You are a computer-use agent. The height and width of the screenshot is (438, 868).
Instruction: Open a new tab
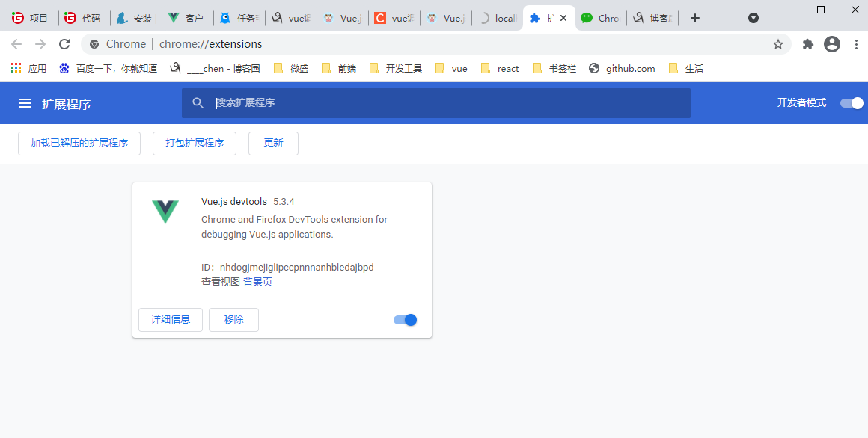pos(695,18)
